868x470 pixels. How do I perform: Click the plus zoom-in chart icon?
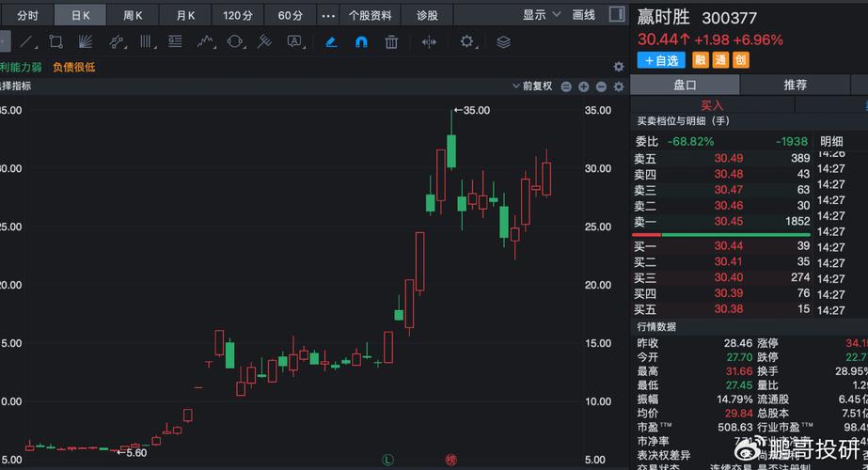[583, 86]
